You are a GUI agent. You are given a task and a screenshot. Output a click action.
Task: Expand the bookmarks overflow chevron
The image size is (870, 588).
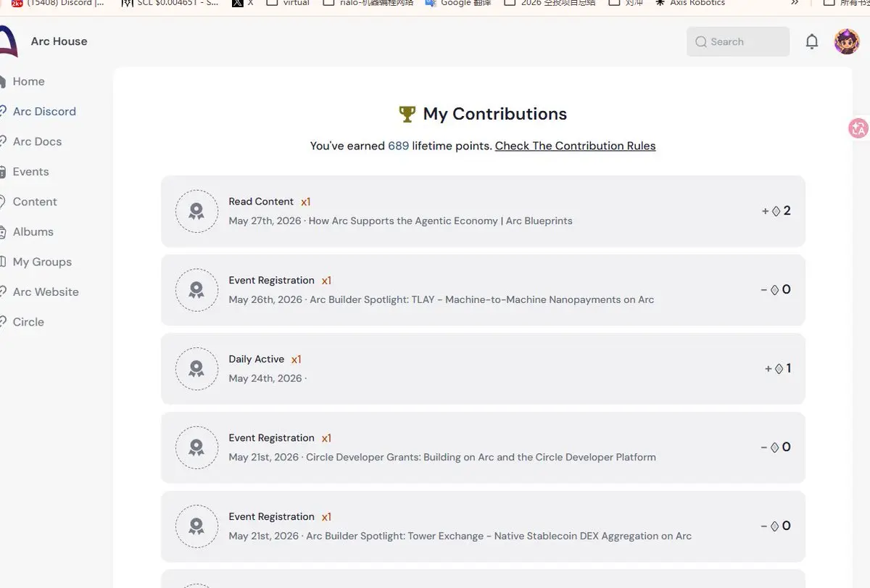pos(795,3)
